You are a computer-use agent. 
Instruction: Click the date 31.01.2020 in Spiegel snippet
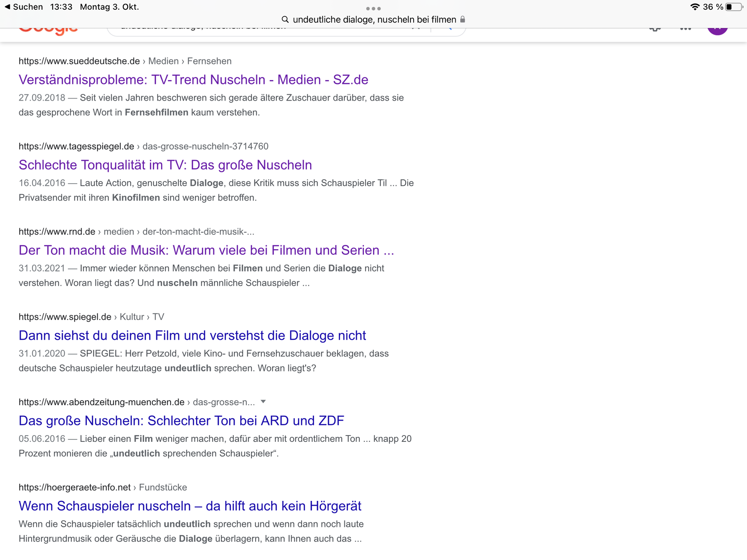pos(42,353)
